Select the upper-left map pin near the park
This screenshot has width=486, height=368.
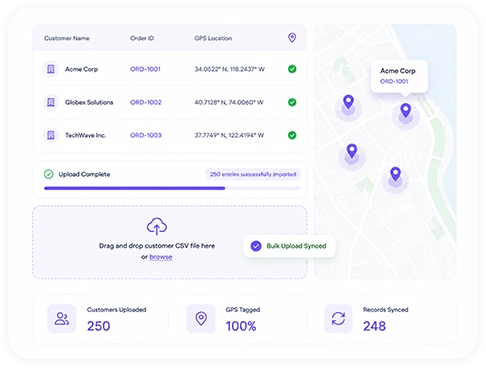coord(348,102)
